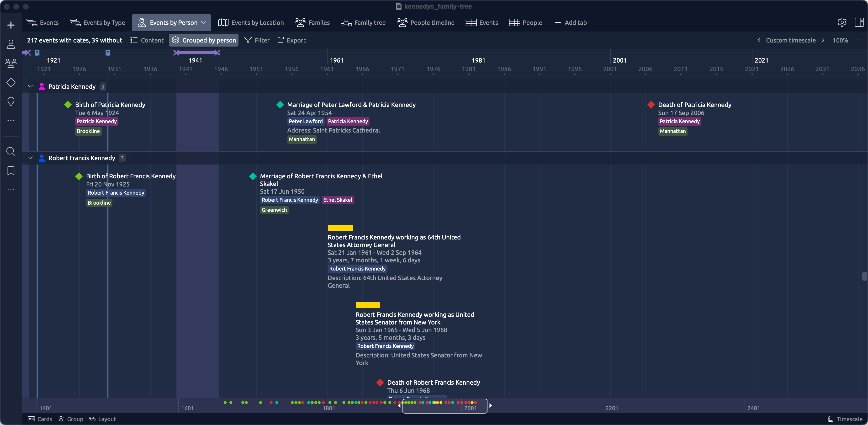Open the bookmark icon in sidebar
The image size is (868, 425).
click(x=11, y=171)
